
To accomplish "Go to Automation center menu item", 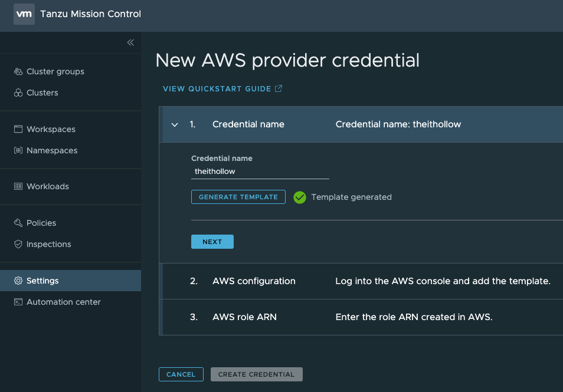I will (63, 302).
